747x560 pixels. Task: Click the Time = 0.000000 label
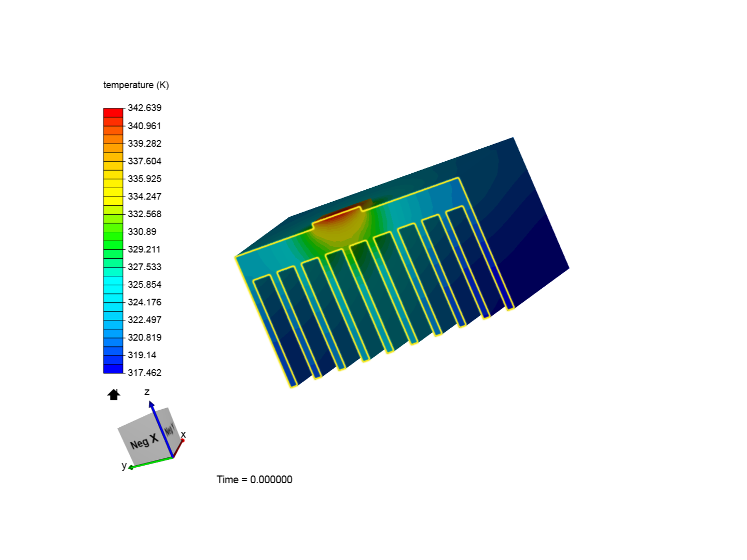point(255,480)
